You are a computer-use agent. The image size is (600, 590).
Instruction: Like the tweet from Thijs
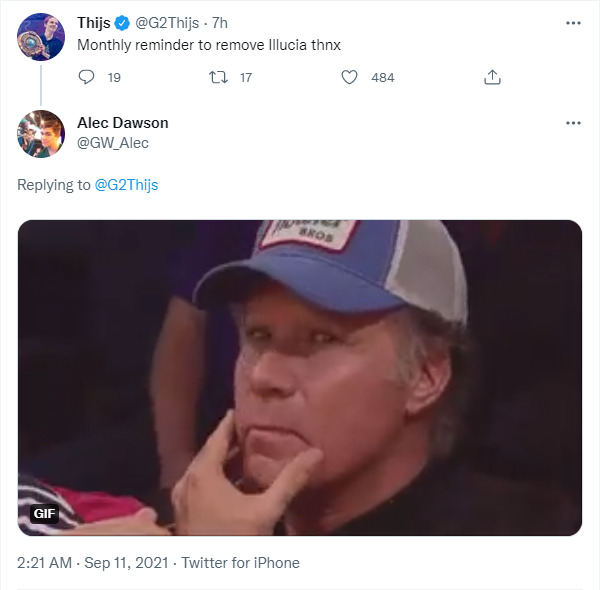click(x=350, y=77)
